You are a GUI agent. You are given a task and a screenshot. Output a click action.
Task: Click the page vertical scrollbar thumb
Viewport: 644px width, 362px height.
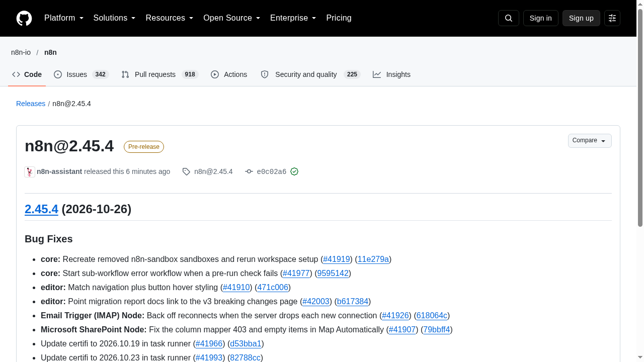tap(640, 118)
